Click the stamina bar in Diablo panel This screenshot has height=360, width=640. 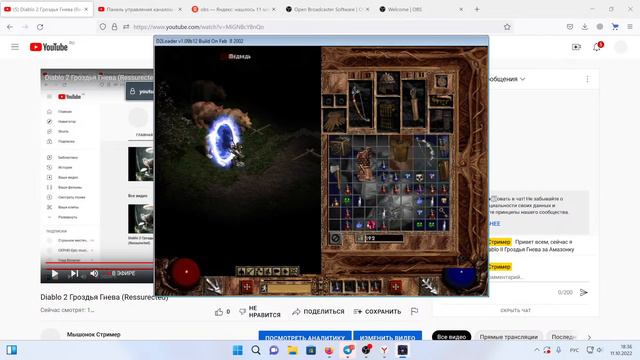coord(289,289)
